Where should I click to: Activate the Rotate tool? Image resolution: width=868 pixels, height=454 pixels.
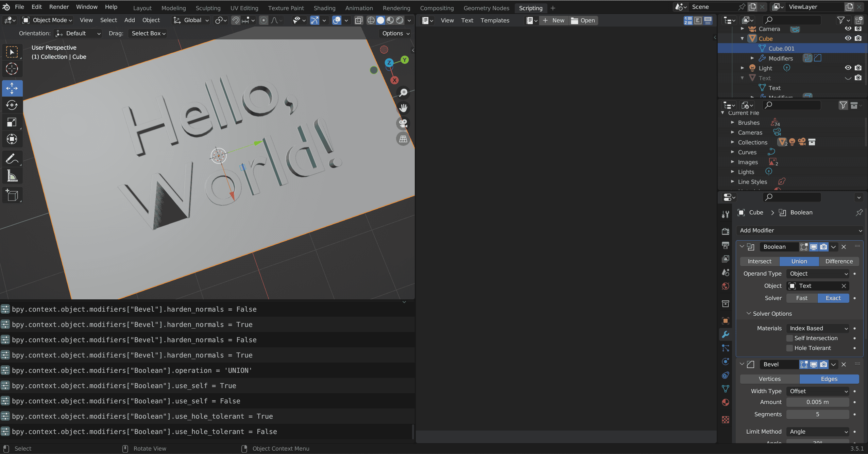tap(12, 105)
